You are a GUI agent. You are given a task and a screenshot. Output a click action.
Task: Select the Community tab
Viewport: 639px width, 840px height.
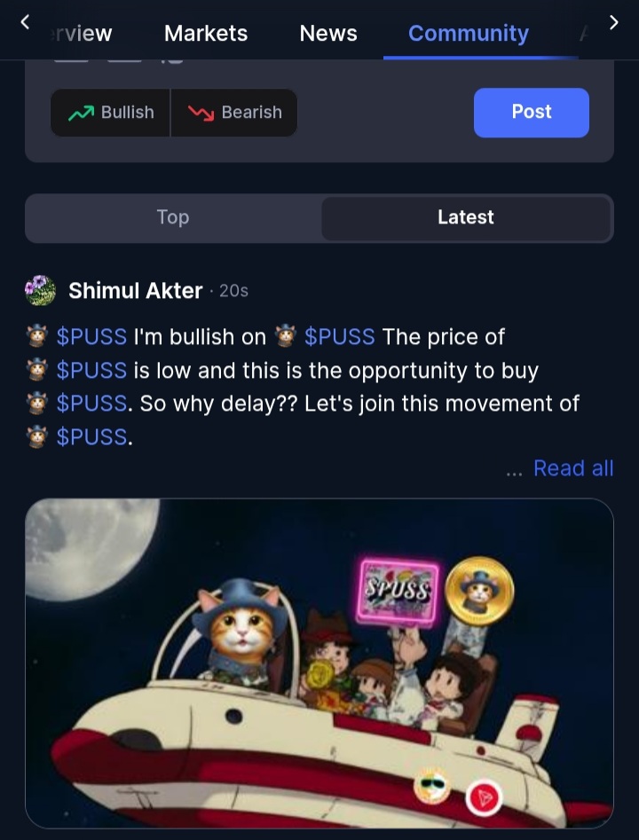(x=469, y=33)
